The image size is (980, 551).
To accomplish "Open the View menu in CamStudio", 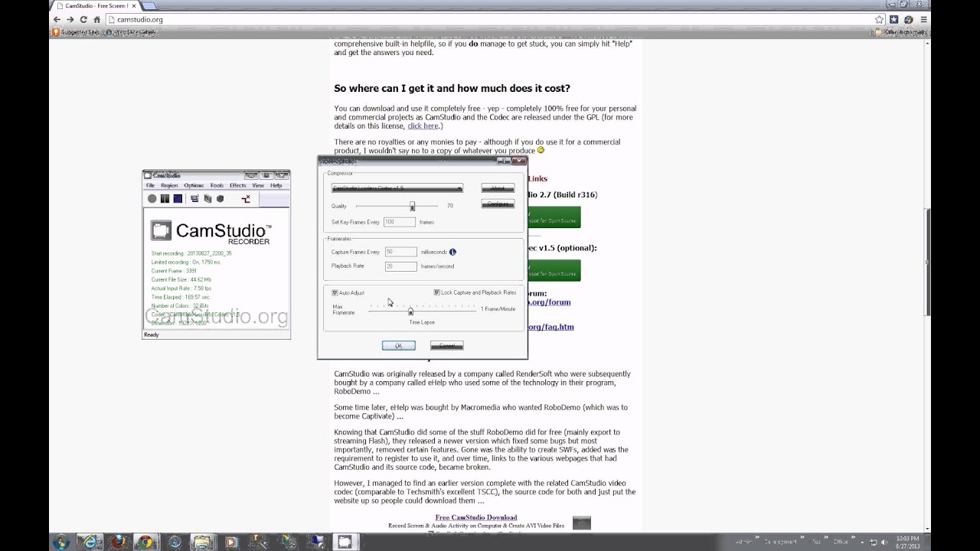I will 258,185.
